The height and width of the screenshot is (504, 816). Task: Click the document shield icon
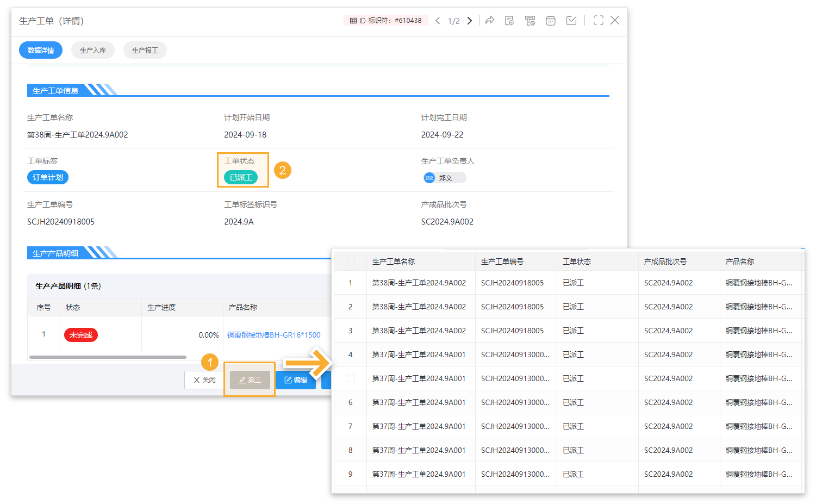[509, 21]
